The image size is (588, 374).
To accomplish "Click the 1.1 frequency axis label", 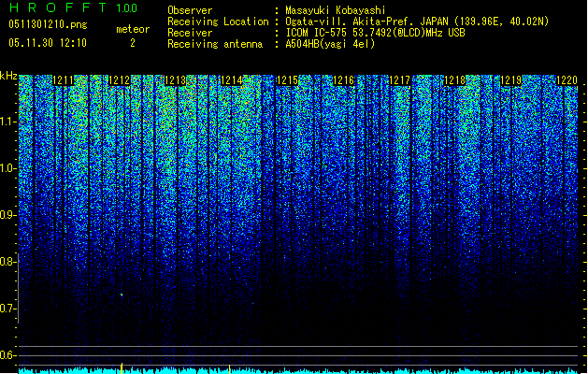I will click(7, 122).
